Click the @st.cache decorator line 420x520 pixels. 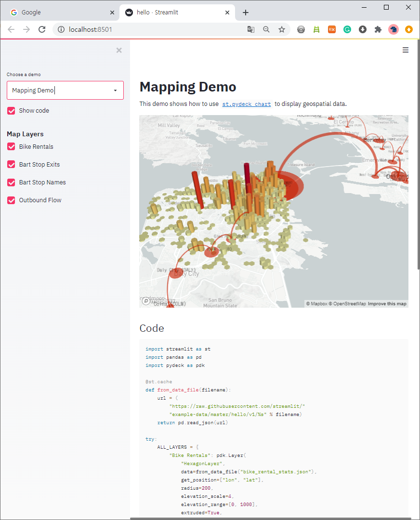coord(158,382)
